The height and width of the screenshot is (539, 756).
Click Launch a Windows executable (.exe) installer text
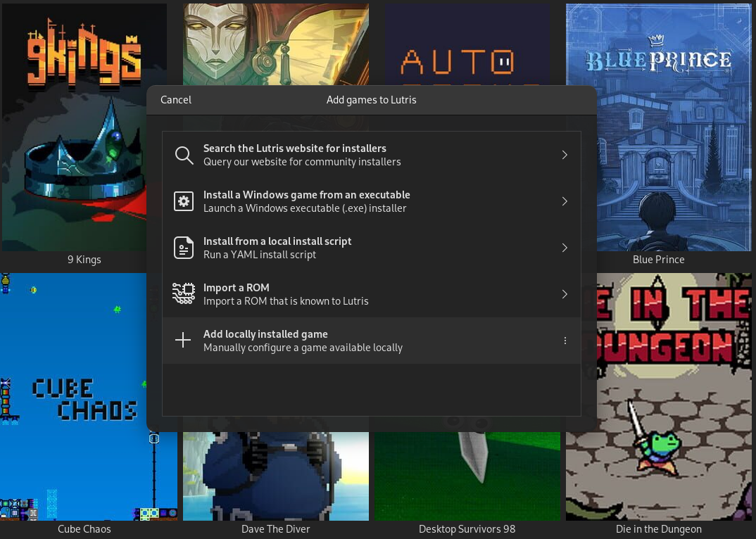pyautogui.click(x=305, y=208)
